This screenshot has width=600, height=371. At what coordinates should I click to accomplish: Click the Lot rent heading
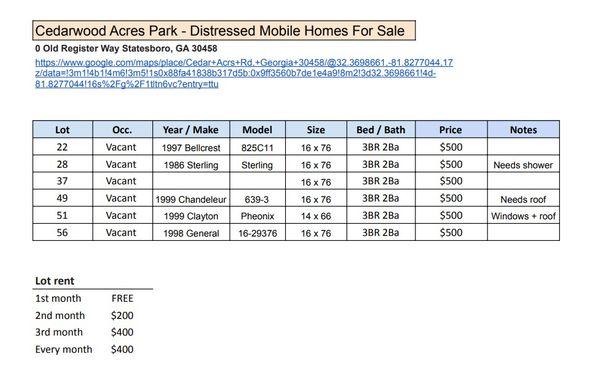pyautogui.click(x=54, y=281)
